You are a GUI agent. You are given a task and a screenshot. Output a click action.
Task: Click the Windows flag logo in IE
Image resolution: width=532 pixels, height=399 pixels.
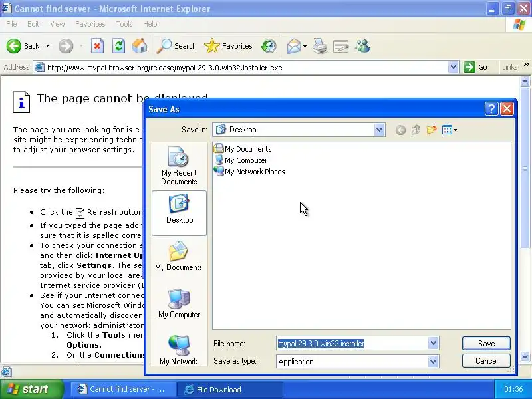(x=519, y=25)
